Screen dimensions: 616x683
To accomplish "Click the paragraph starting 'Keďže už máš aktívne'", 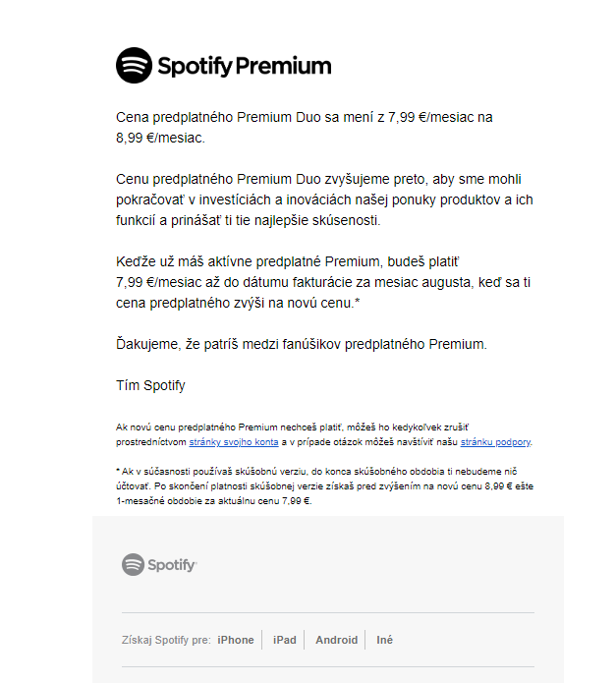I will point(323,282).
